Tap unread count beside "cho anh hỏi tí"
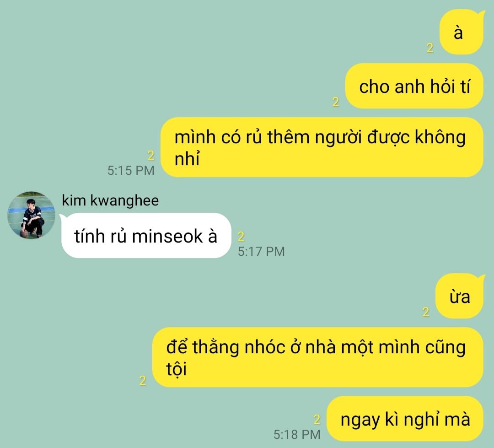This screenshot has width=494, height=448. click(336, 102)
